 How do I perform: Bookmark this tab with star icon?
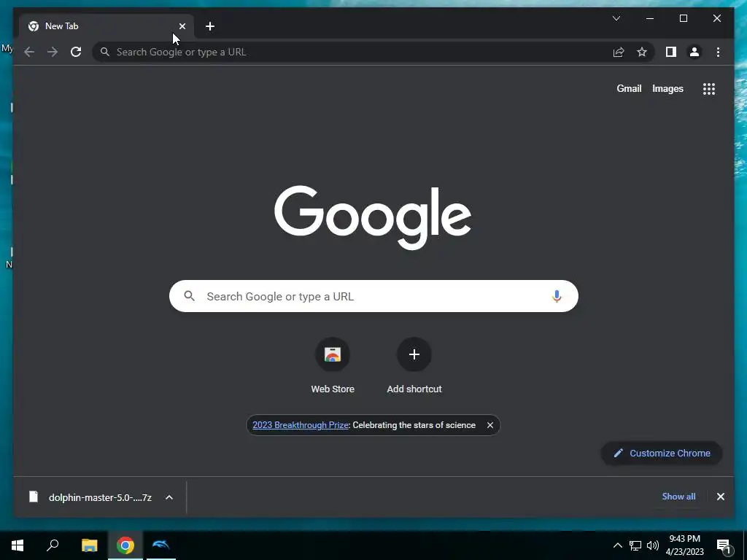coord(642,52)
